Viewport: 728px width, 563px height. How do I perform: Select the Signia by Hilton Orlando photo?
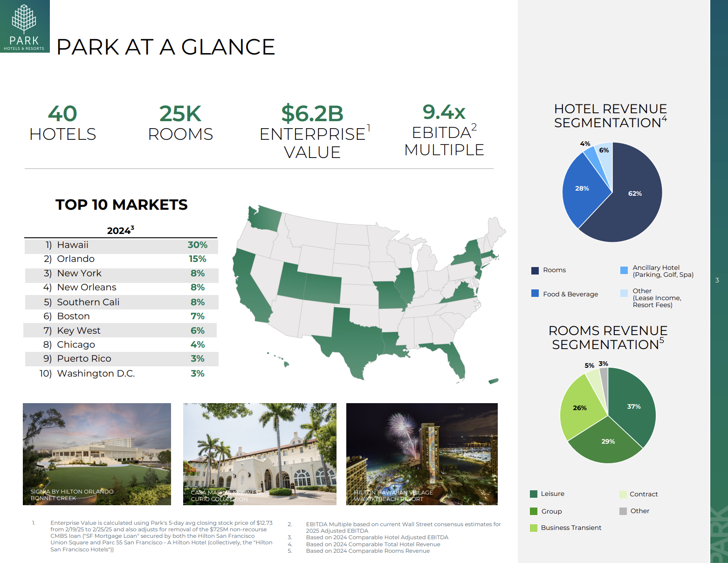point(97,454)
